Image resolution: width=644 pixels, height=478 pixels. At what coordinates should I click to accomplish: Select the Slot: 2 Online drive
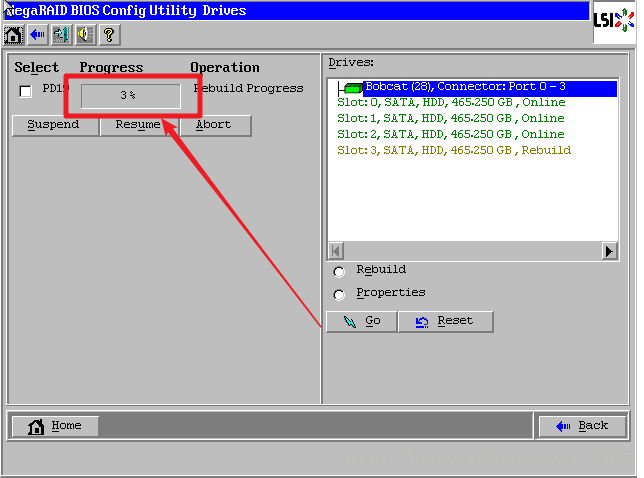click(x=451, y=135)
